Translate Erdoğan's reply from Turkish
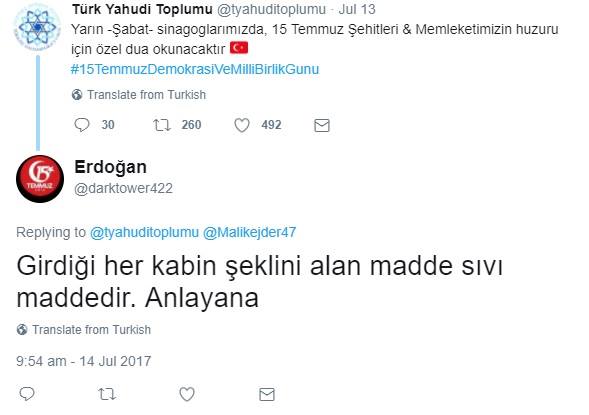Screen dimensions: 589x415 (84, 330)
